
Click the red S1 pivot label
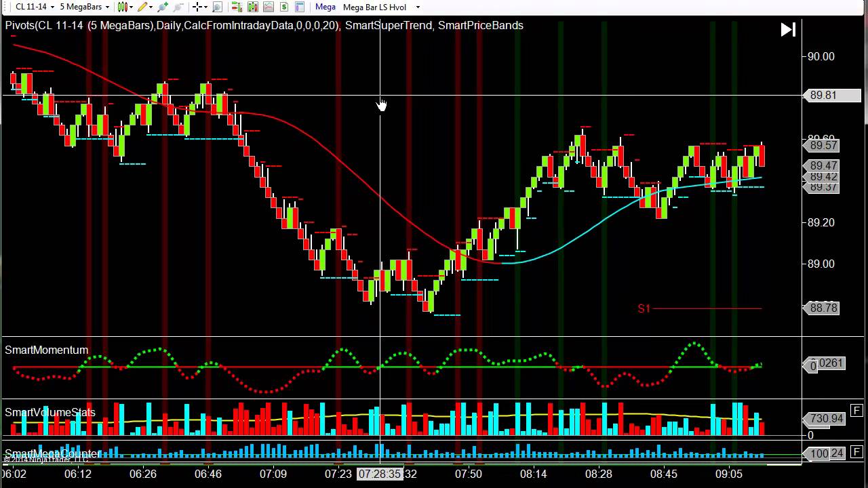point(644,308)
